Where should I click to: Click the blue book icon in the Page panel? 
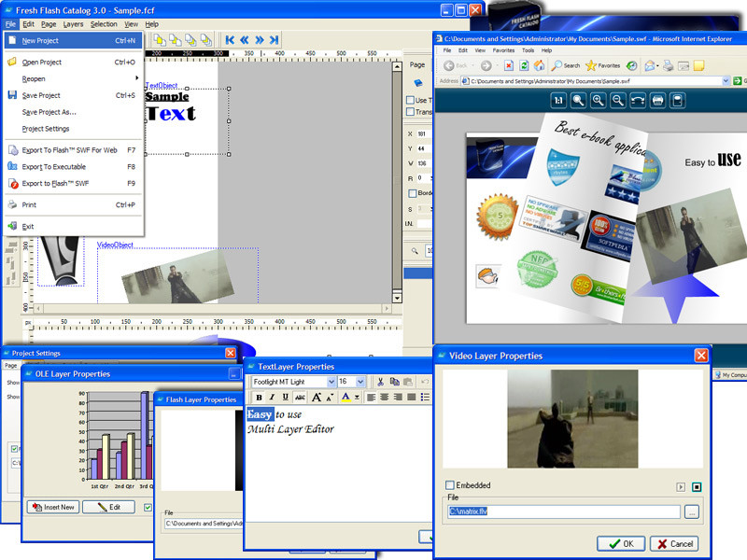click(x=417, y=83)
